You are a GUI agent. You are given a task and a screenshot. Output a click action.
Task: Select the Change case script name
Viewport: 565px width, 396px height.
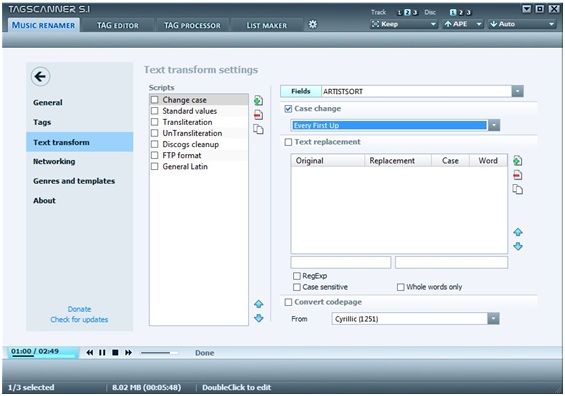click(x=184, y=100)
